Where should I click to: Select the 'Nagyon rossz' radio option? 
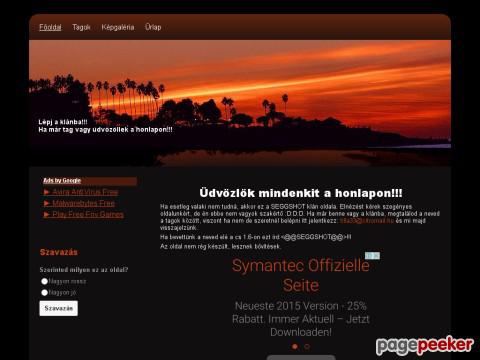click(x=44, y=281)
